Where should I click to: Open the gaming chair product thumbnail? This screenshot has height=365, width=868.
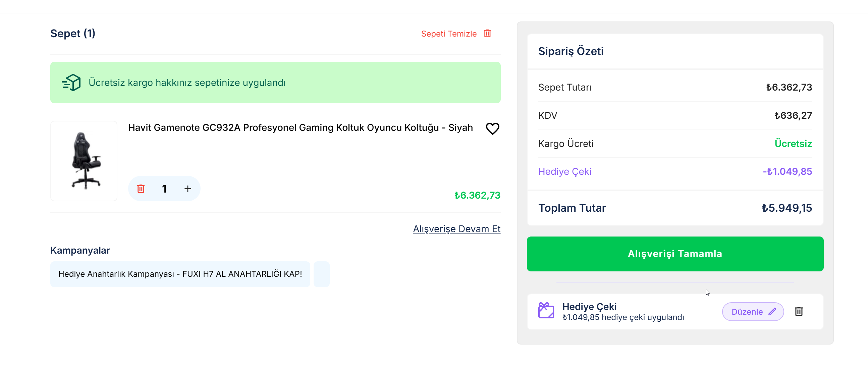pos(84,161)
